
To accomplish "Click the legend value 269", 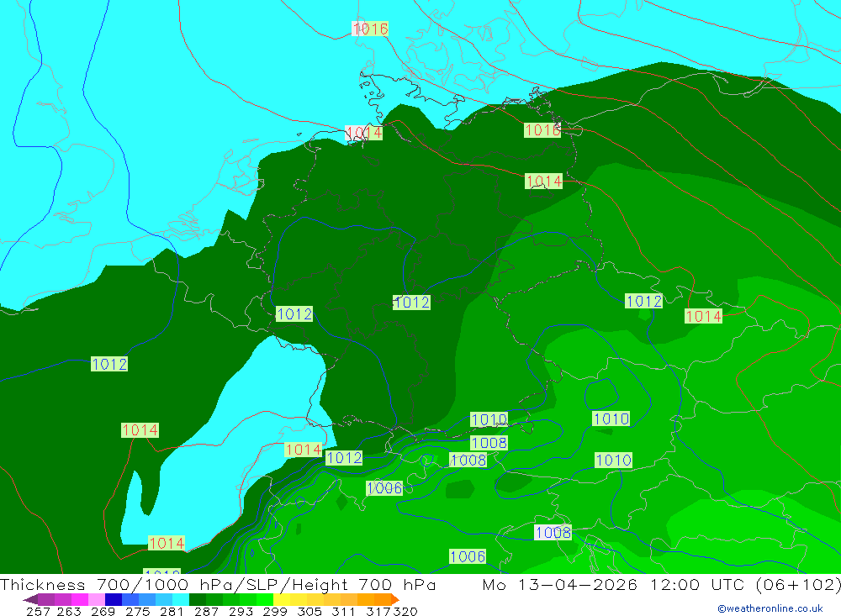I will click(103, 611).
